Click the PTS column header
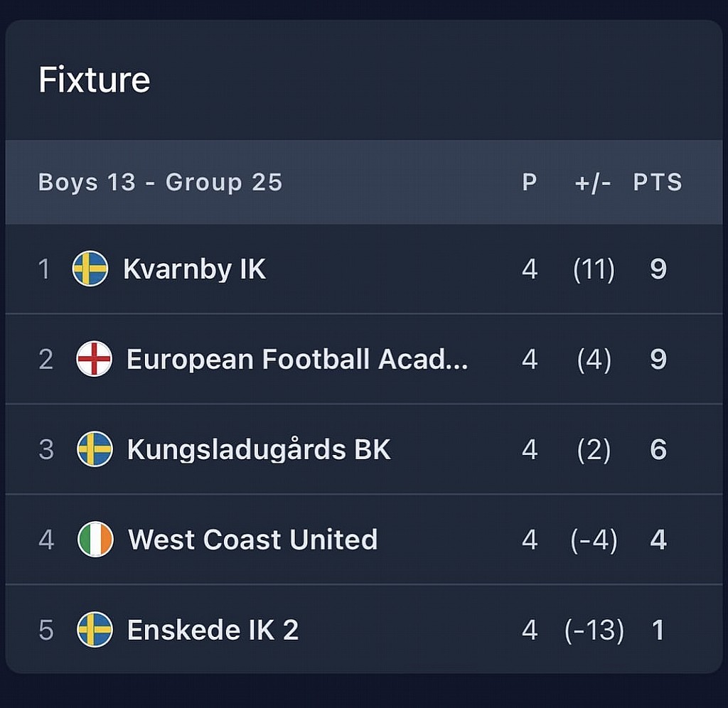 [x=658, y=183]
